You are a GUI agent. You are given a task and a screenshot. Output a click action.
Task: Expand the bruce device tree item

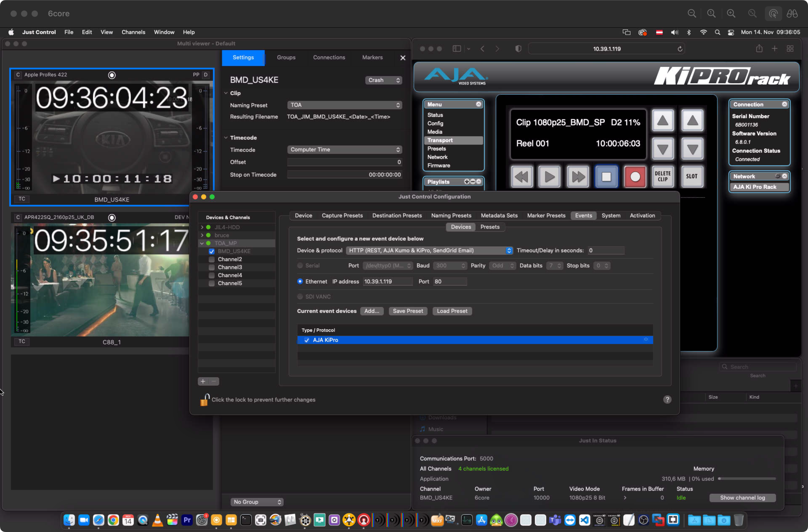(202, 235)
